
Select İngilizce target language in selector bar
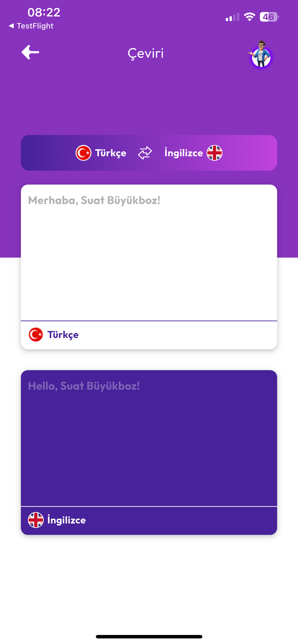click(184, 153)
